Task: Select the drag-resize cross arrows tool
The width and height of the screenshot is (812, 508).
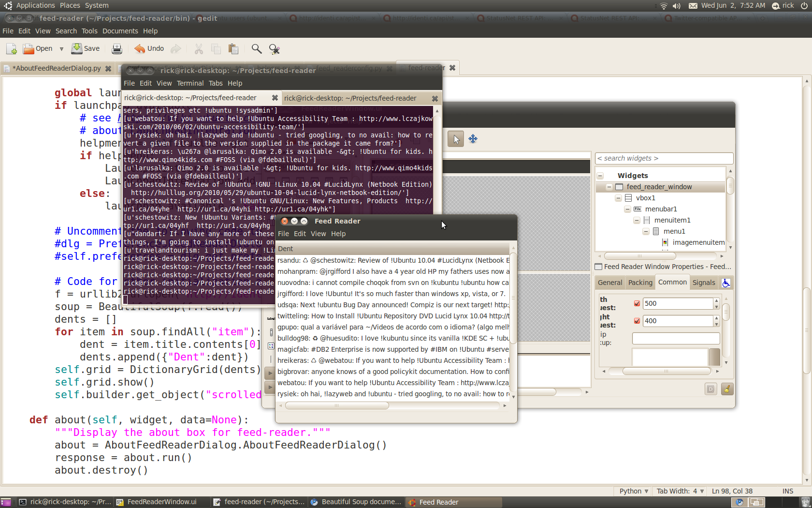Action: [x=473, y=139]
